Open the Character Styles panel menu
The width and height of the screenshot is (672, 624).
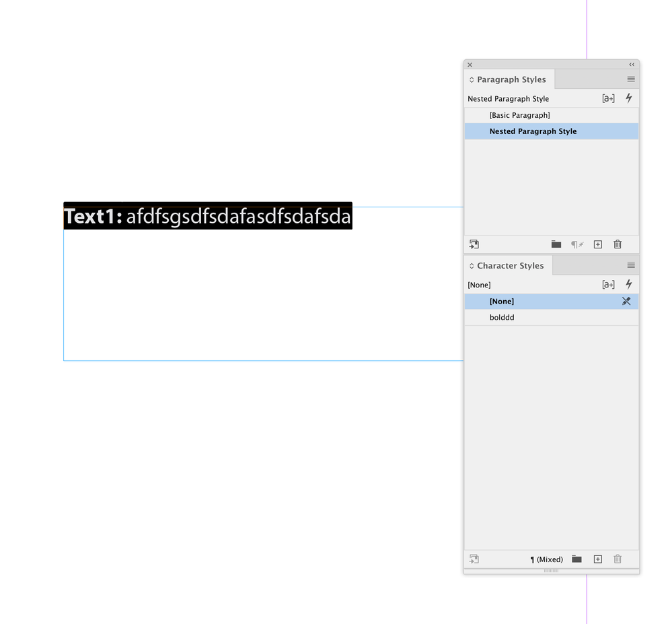point(631,265)
